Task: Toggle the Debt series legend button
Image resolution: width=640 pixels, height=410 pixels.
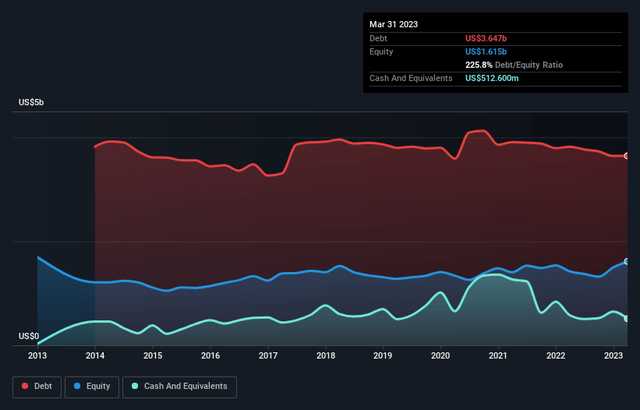Action: (38, 385)
